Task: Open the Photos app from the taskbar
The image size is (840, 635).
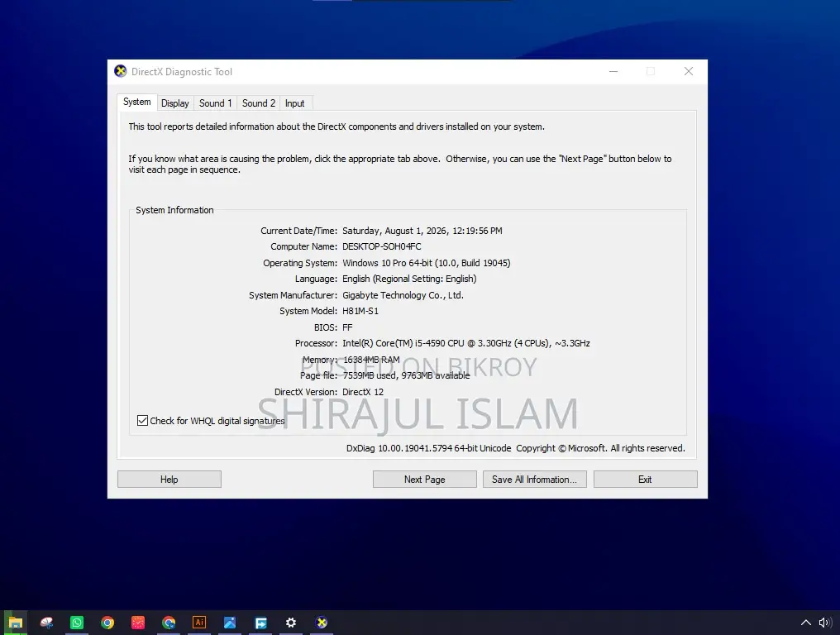Action: (x=230, y=623)
